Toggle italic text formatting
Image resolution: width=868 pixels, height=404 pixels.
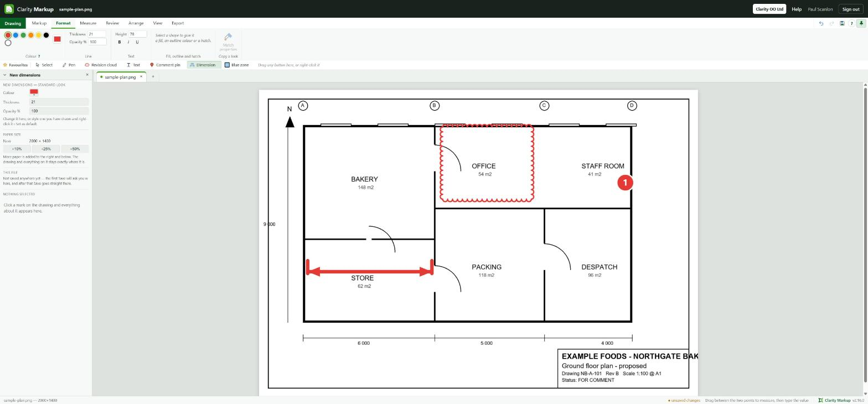coord(128,42)
